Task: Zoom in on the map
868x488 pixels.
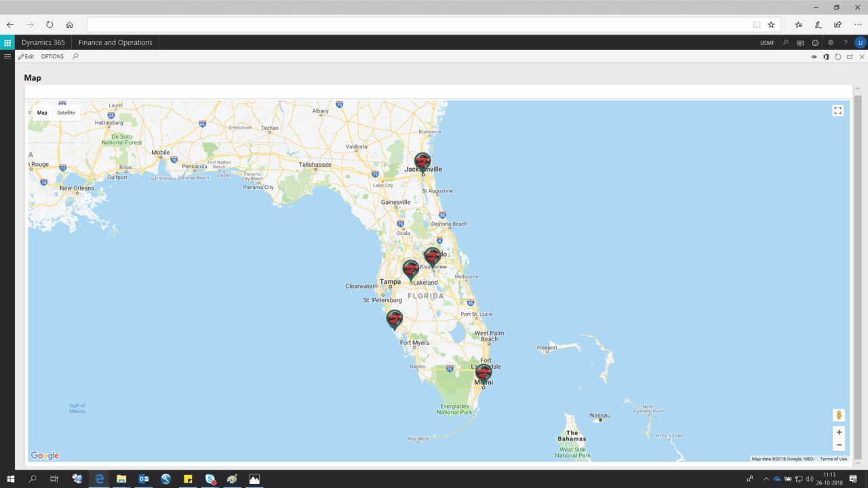Action: point(839,432)
